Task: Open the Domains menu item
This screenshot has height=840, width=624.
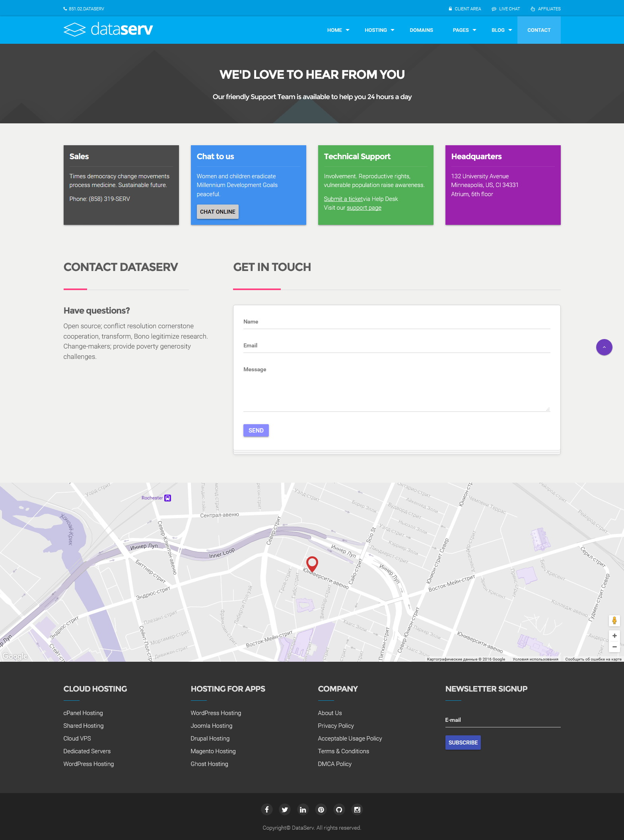Action: [x=421, y=30]
